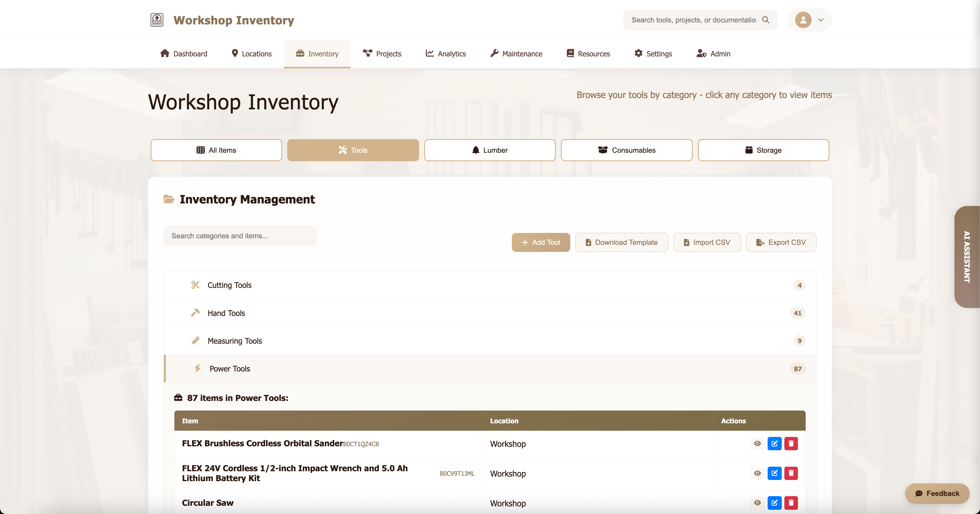The image size is (980, 514).
Task: Click the search magnifier icon
Action: coord(766,20)
